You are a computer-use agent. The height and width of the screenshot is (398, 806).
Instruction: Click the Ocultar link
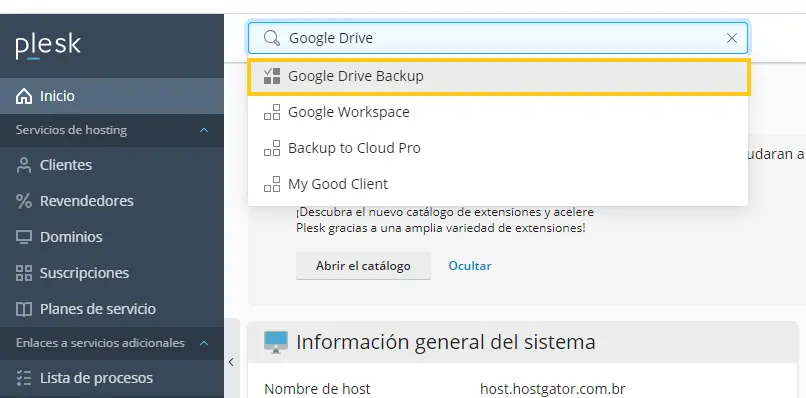click(x=470, y=266)
